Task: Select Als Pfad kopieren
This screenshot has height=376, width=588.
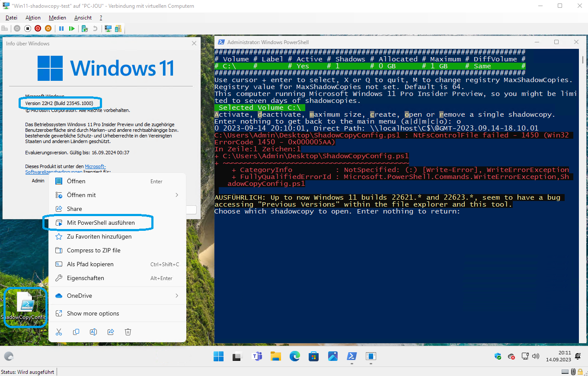Action: point(117,264)
